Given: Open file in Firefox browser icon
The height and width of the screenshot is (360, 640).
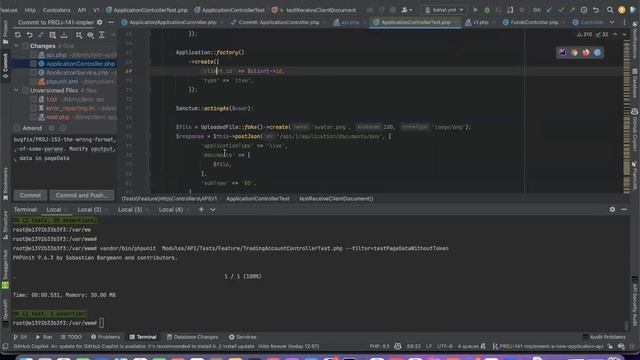Looking at the screenshot, I should pyautogui.click(x=586, y=52).
